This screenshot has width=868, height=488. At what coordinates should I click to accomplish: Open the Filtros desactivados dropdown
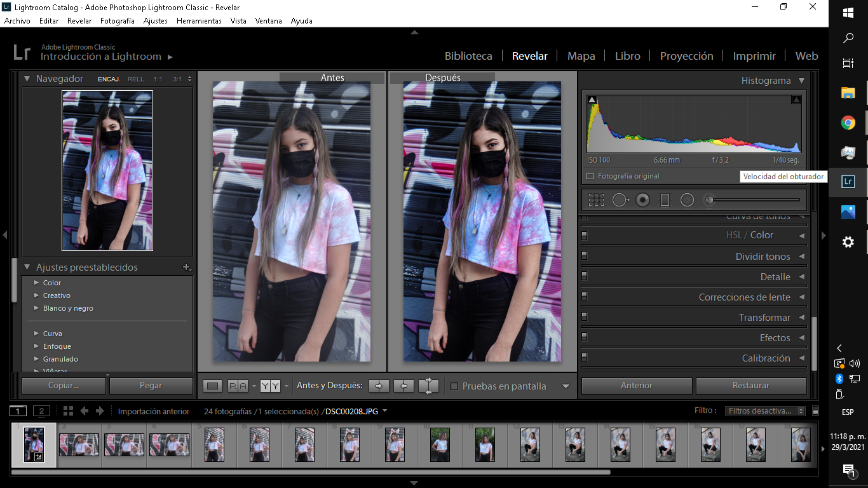point(765,411)
